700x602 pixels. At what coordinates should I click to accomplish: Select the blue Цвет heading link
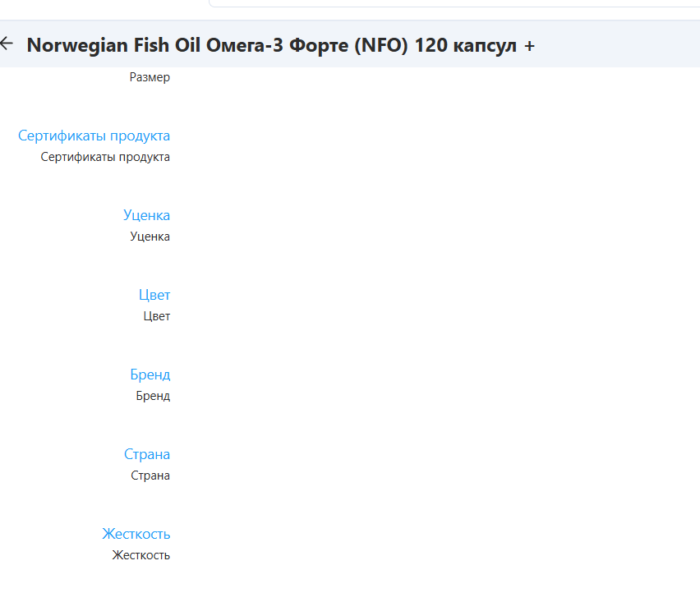(x=154, y=295)
